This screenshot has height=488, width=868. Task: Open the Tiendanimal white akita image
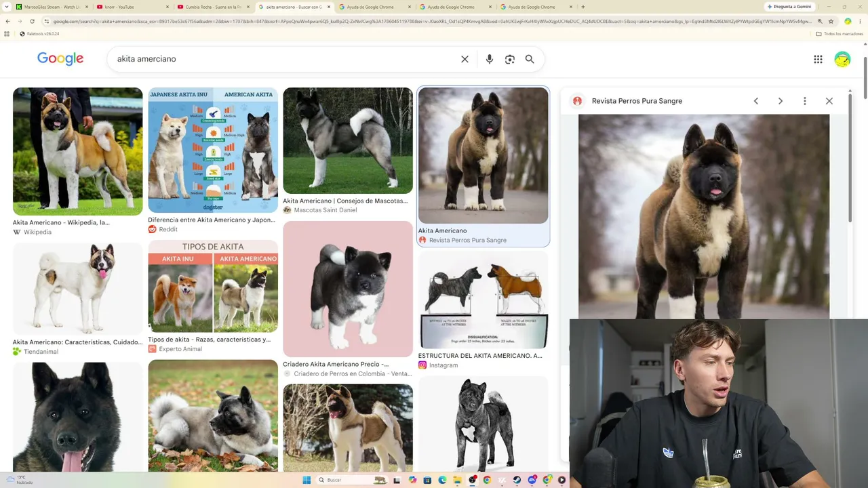click(78, 289)
